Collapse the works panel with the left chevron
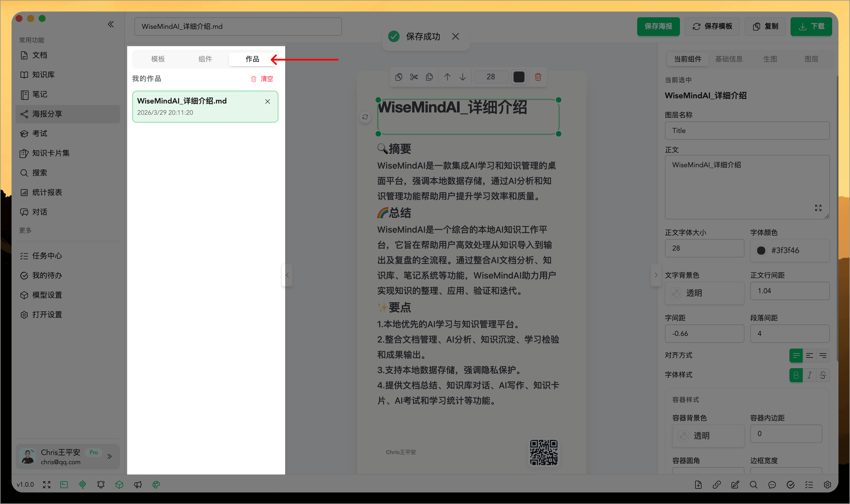The height and width of the screenshot is (504, 850). pos(287,275)
